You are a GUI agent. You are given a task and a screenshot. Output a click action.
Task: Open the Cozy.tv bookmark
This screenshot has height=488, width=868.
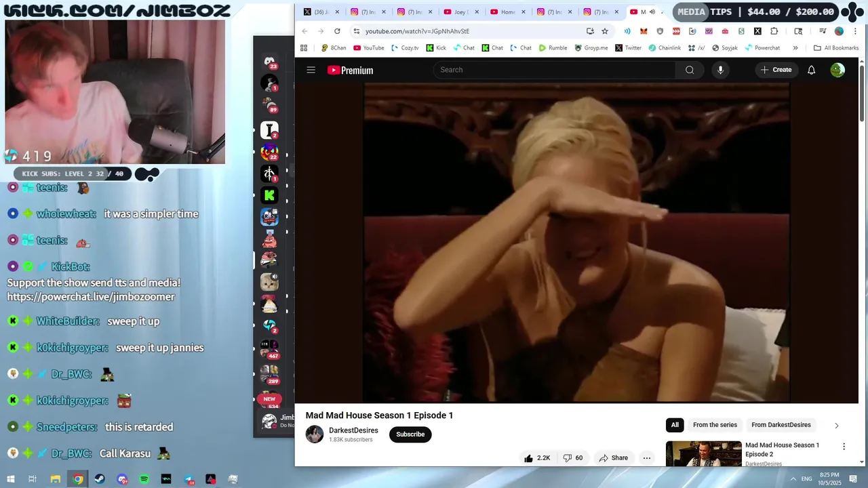405,48
